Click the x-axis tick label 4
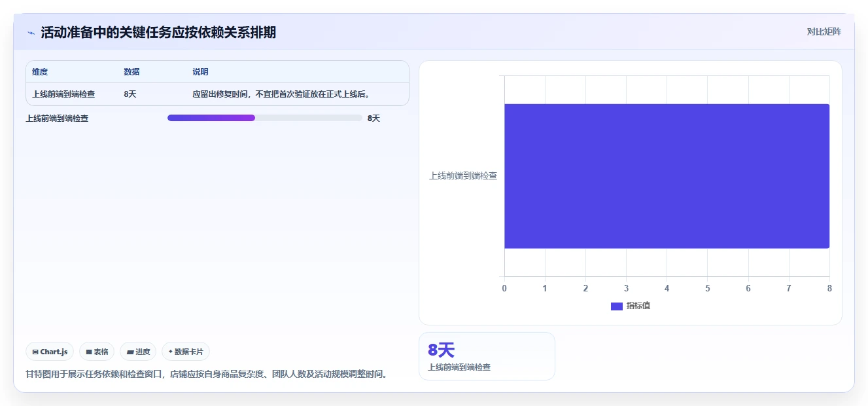Screen dimensions: 868x406 click(667, 288)
